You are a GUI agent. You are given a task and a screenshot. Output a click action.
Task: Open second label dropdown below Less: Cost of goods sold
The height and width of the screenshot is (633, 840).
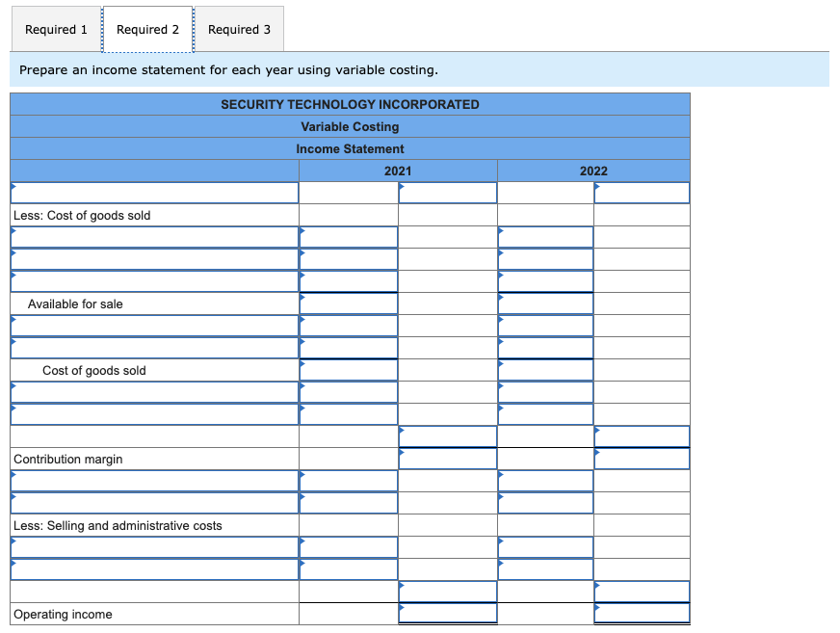155,259
